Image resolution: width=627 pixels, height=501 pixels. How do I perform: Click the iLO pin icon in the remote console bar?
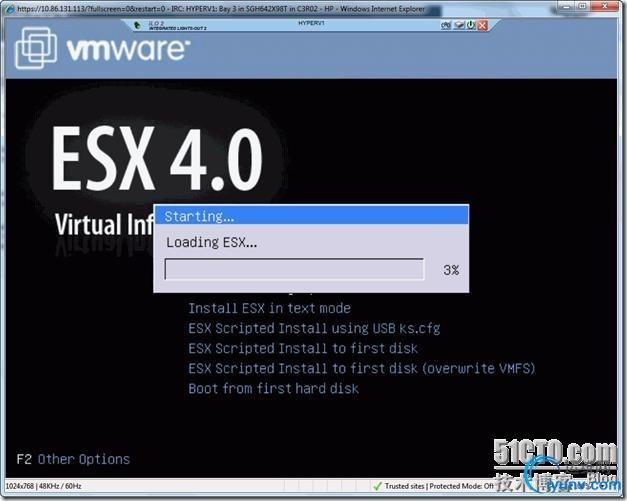tap(137, 25)
